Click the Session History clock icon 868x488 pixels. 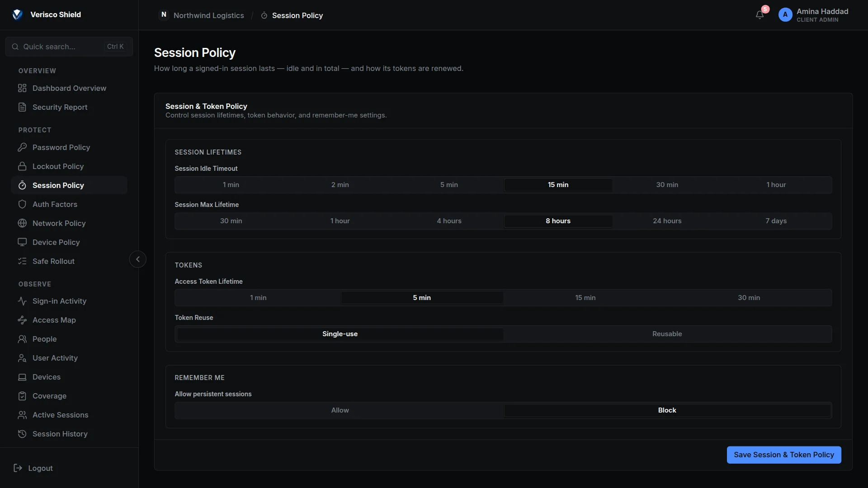[22, 434]
